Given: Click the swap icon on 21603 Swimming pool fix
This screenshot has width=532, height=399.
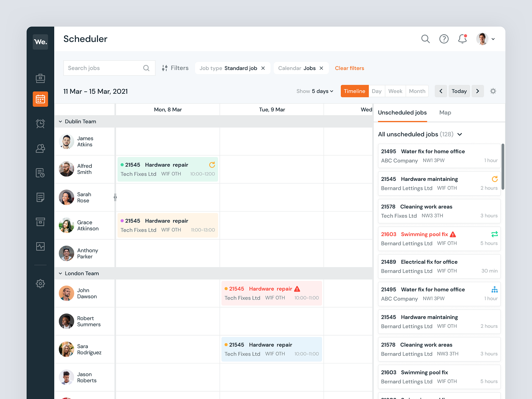Looking at the screenshot, I should tap(495, 234).
